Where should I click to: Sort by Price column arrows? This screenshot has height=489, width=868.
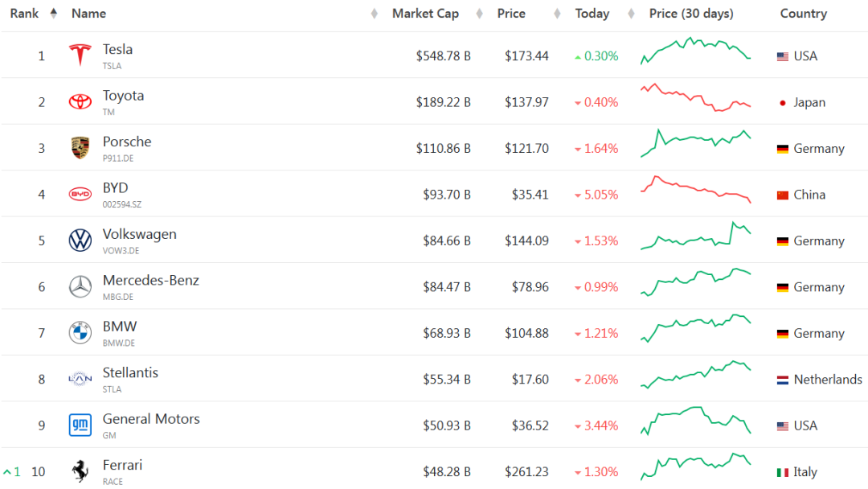(x=557, y=14)
